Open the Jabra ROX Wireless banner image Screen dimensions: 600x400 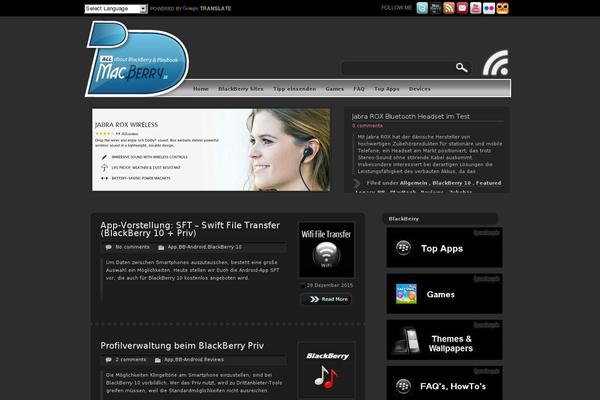coord(211,150)
